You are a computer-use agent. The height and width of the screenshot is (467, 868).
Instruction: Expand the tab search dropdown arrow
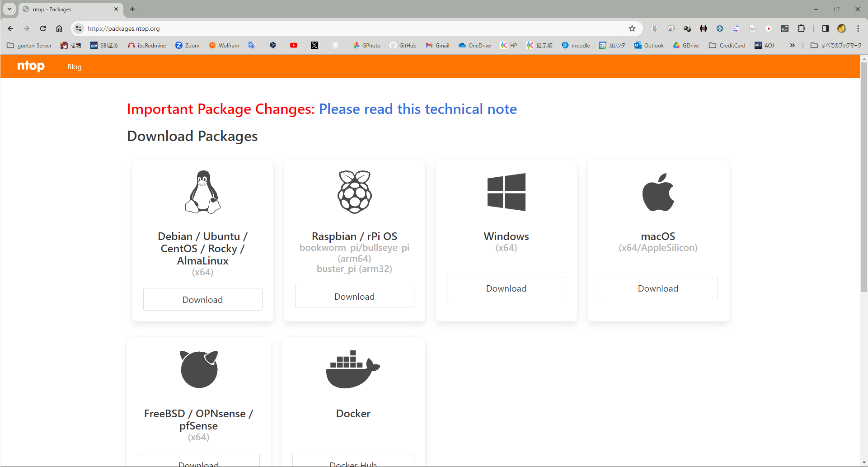(9, 9)
